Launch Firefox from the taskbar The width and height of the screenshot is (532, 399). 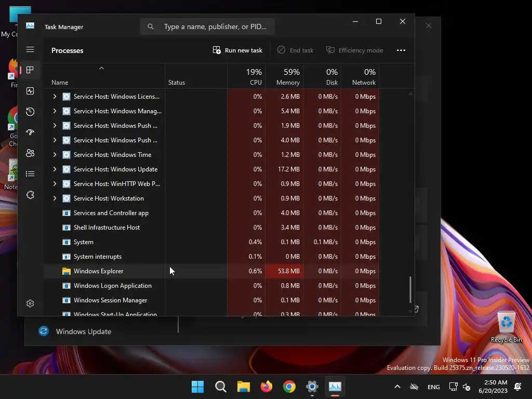click(x=267, y=387)
